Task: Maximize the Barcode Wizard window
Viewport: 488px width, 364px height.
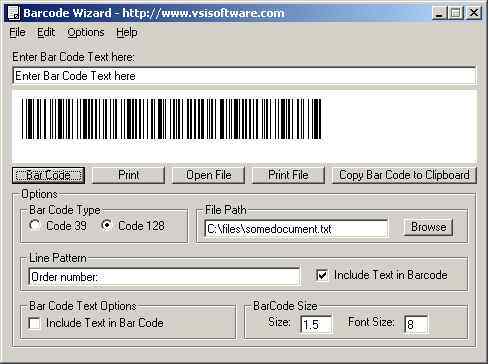Action: tap(455, 13)
